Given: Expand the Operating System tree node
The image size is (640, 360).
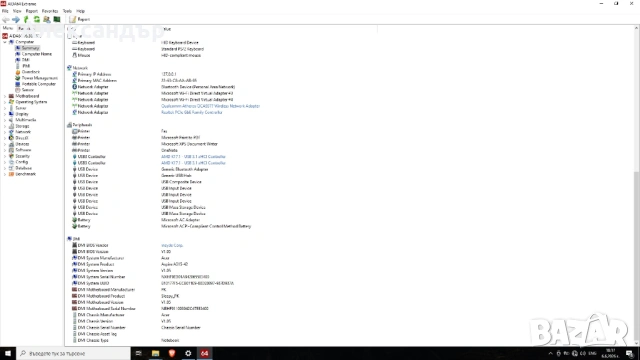Looking at the screenshot, I should point(5,102).
